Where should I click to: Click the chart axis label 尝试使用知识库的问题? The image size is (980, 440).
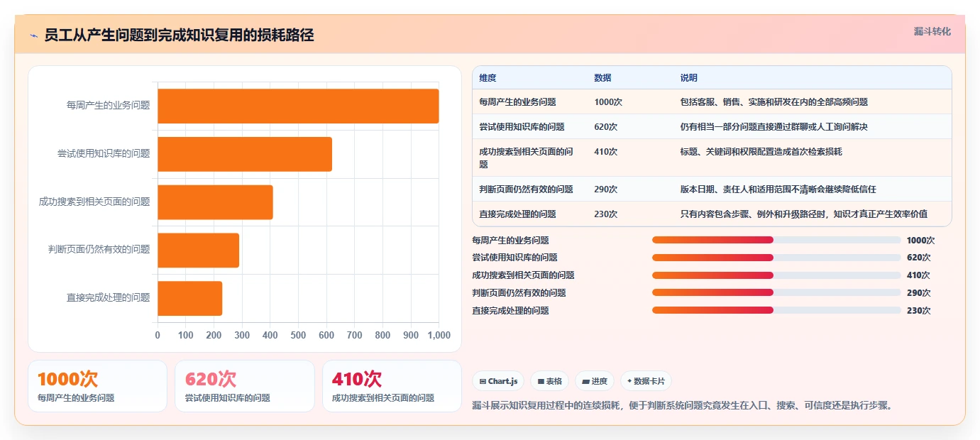coord(104,154)
